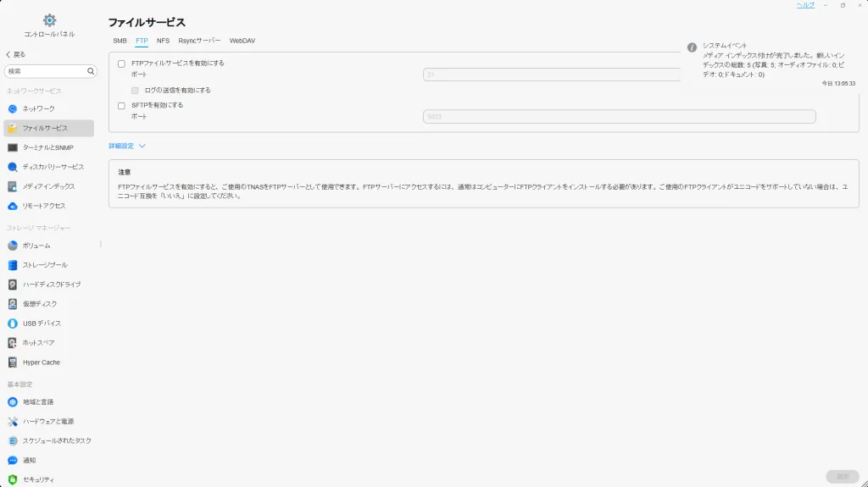Click the window resize grip corner
The width and height of the screenshot is (868, 487).
864,483
